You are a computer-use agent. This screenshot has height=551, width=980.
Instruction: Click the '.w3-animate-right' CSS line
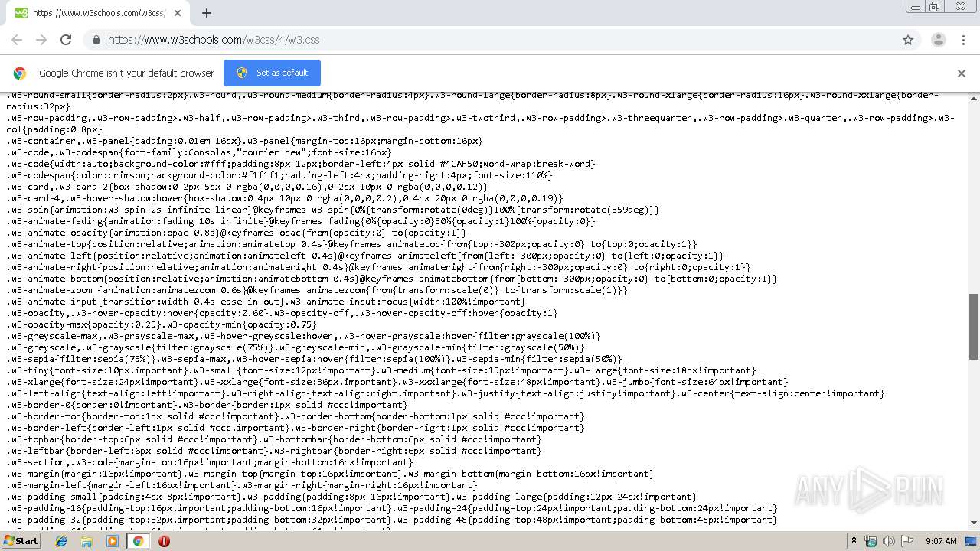pyautogui.click(x=378, y=267)
